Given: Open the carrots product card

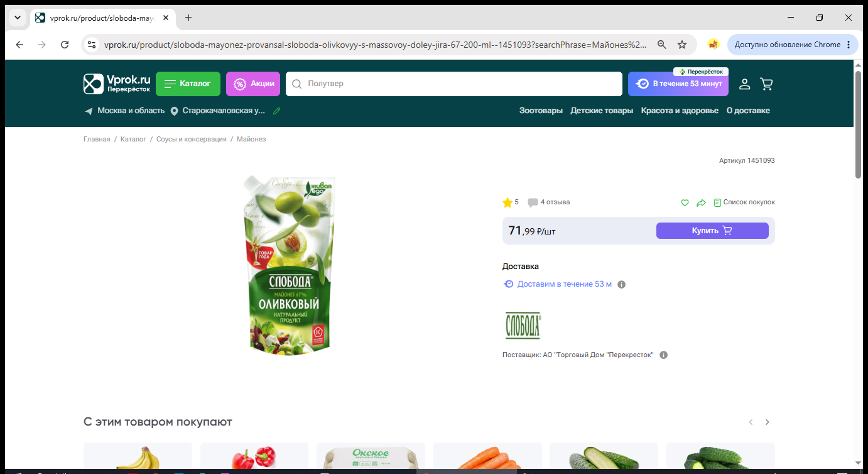Looking at the screenshot, I should [487, 456].
